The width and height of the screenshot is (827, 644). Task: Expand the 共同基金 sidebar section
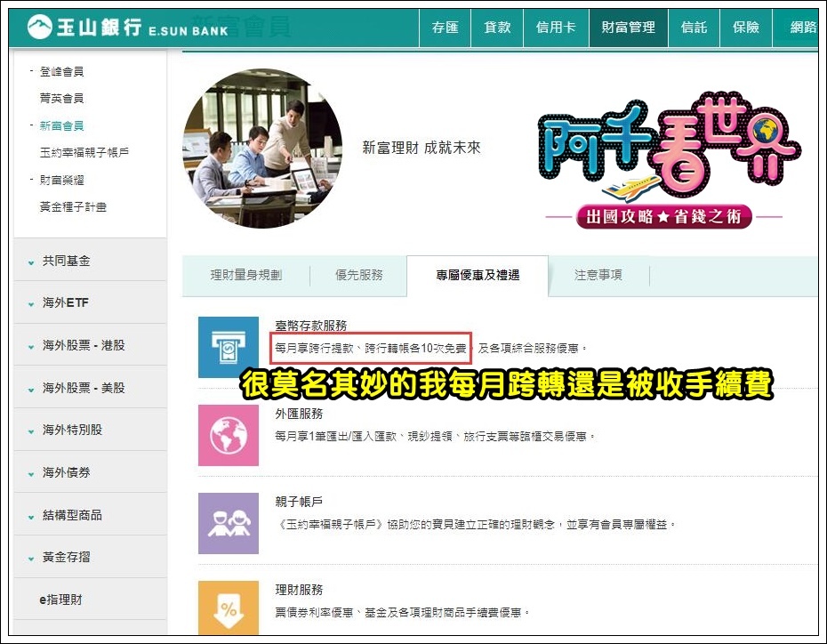(x=90, y=261)
